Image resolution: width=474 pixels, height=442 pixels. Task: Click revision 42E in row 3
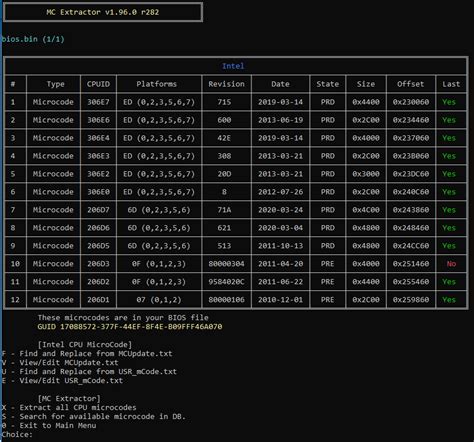224,138
